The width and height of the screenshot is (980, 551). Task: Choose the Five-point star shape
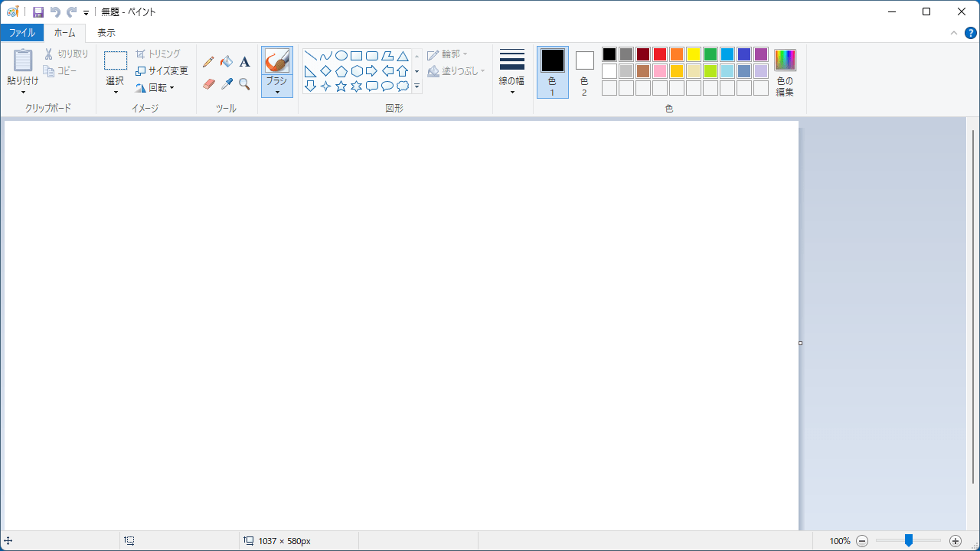[x=341, y=86]
